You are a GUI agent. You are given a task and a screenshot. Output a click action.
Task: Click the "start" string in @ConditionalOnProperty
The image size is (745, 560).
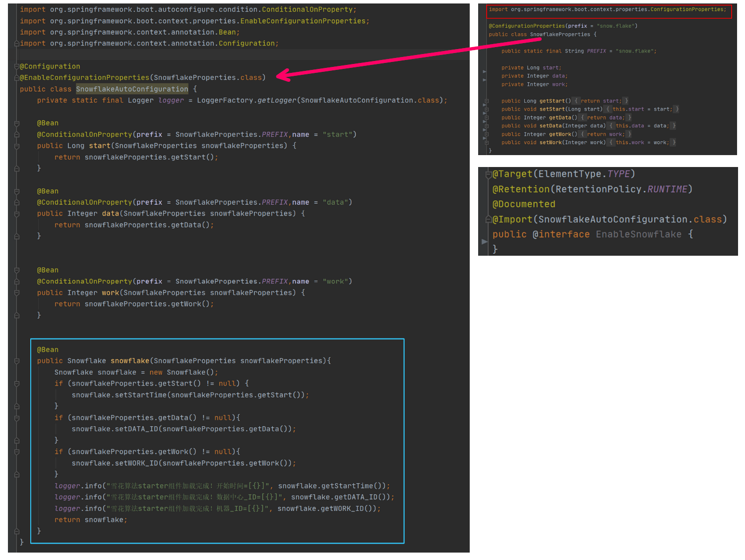coord(337,135)
